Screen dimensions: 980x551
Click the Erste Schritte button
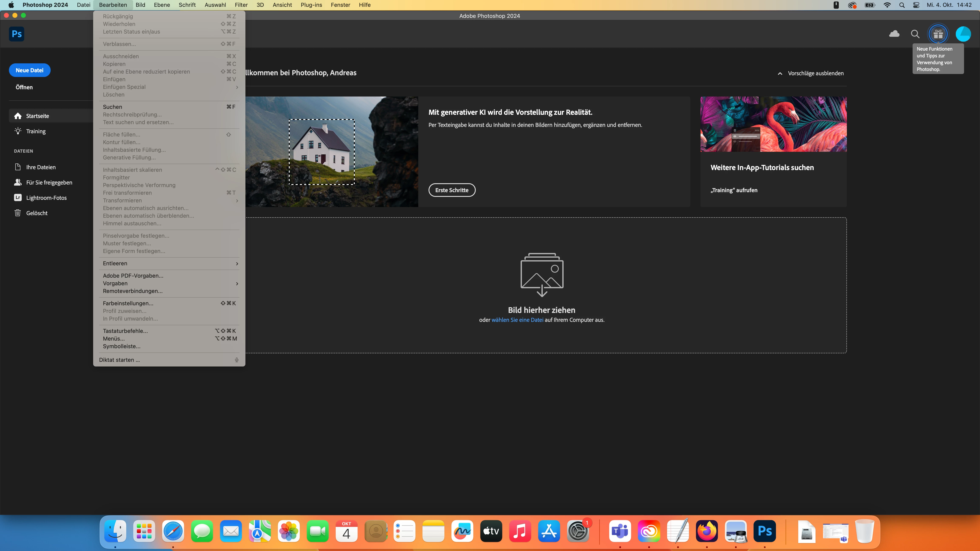pos(452,190)
